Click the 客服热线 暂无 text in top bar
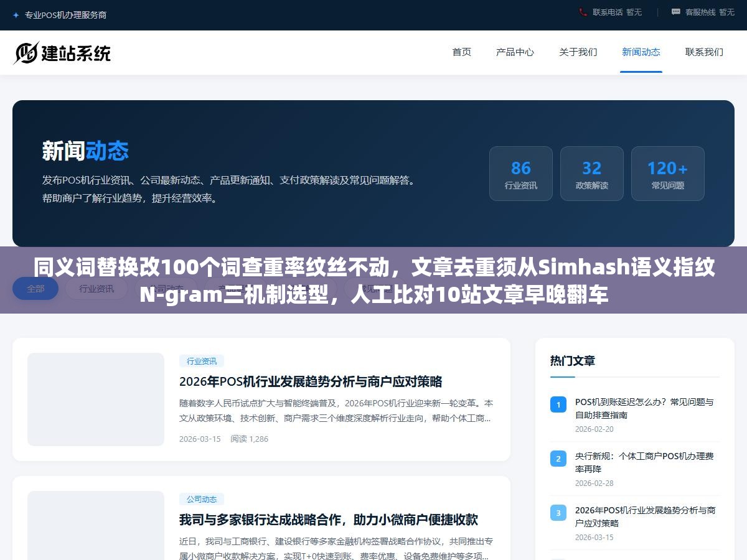Viewport: 747px width, 560px height. point(710,12)
